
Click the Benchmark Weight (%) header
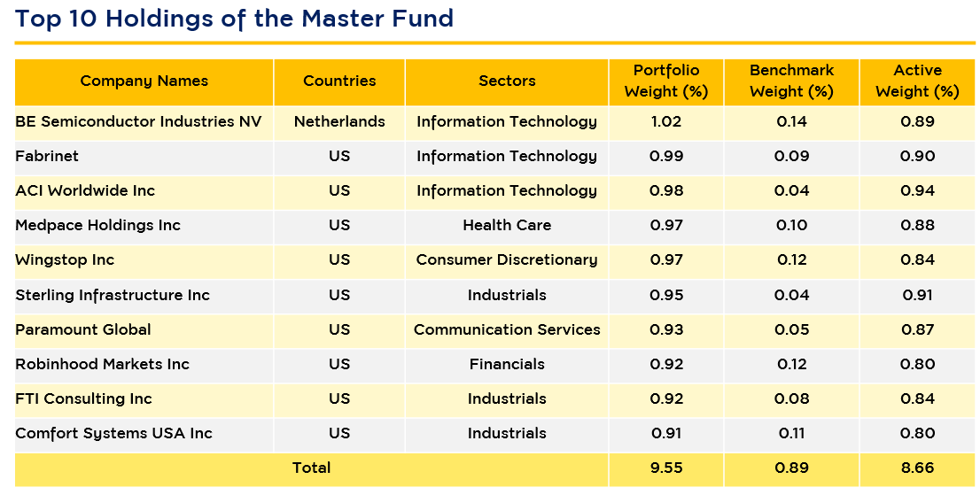(x=791, y=81)
